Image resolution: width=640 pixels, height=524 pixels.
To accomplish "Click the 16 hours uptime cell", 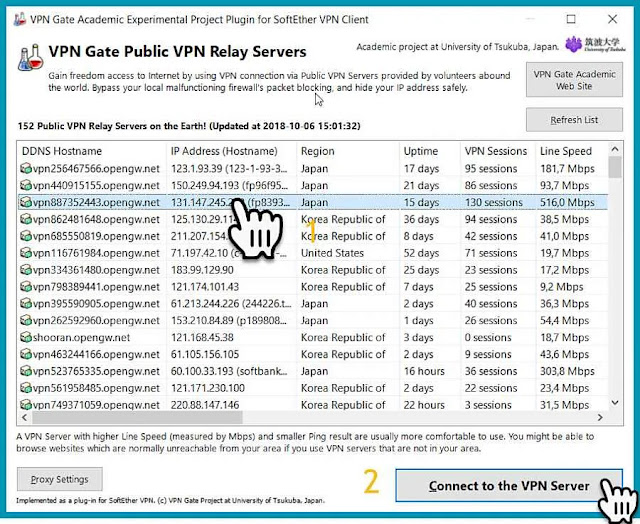I will (424, 371).
